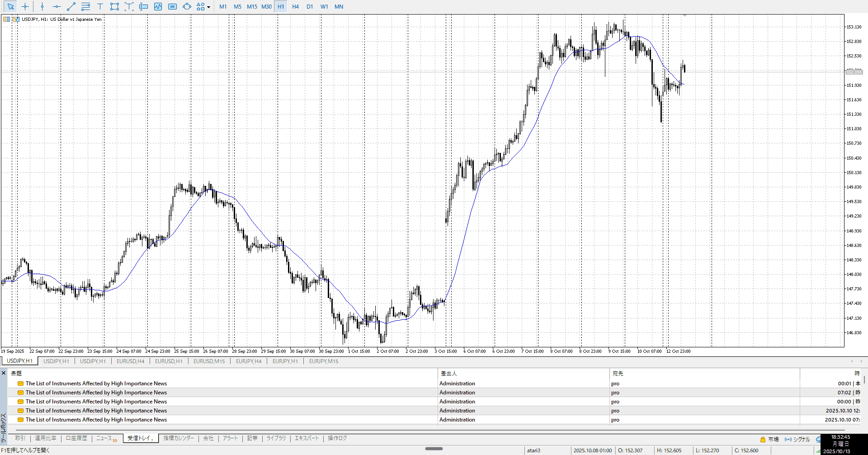The height and width of the screenshot is (455, 868).
Task: Select the vertical line drawing tool
Action: point(42,7)
